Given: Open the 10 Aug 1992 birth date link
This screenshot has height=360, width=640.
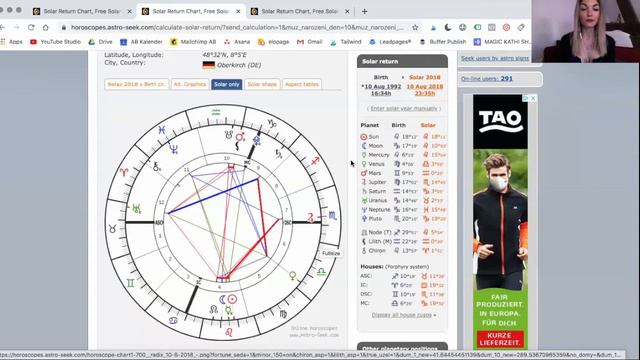Looking at the screenshot, I should [381, 90].
